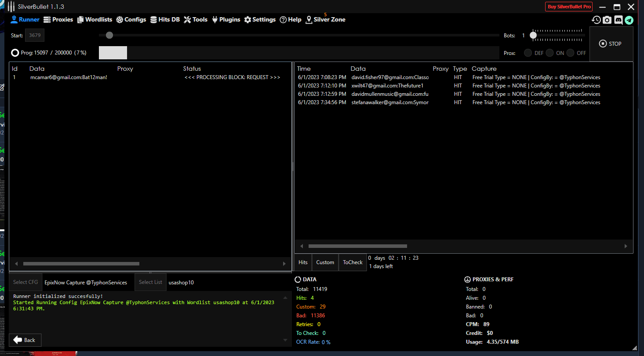Click the log panel scroll-up arrow
This screenshot has height=356, width=644.
click(x=285, y=298)
